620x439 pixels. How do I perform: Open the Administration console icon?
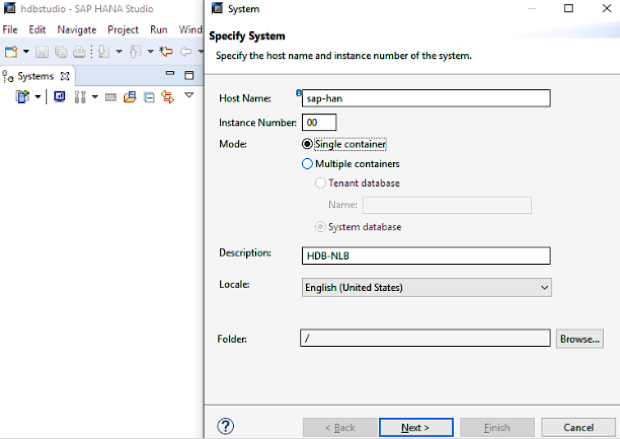(59, 97)
